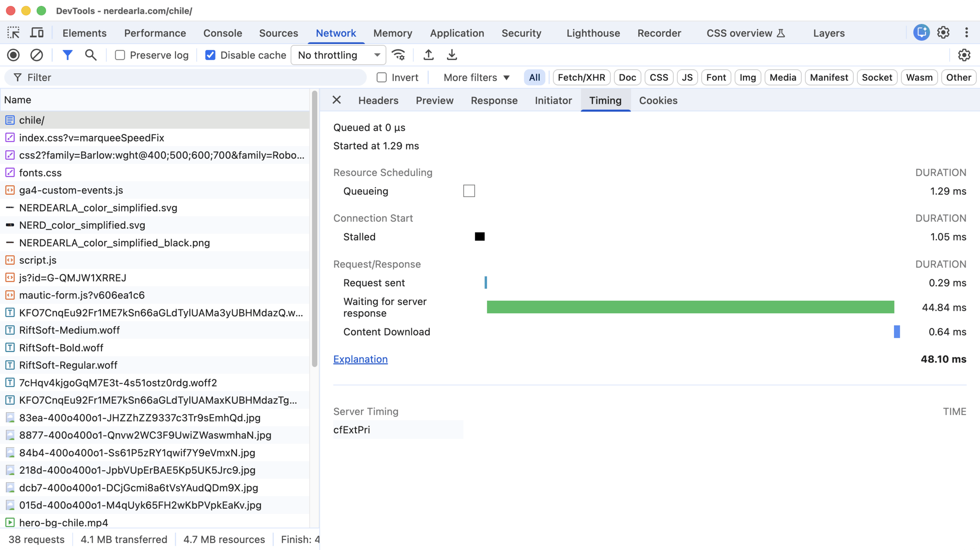980x550 pixels.
Task: Stop recording the network log
Action: (x=13, y=55)
